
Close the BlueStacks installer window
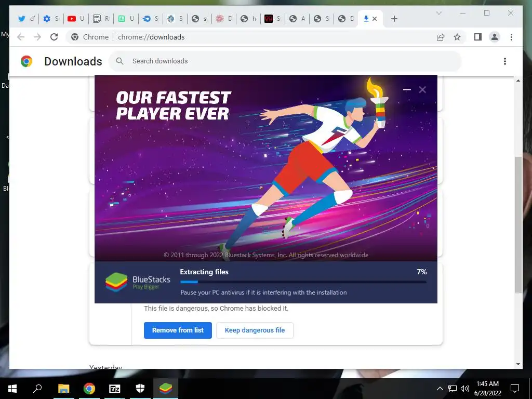[x=422, y=89]
